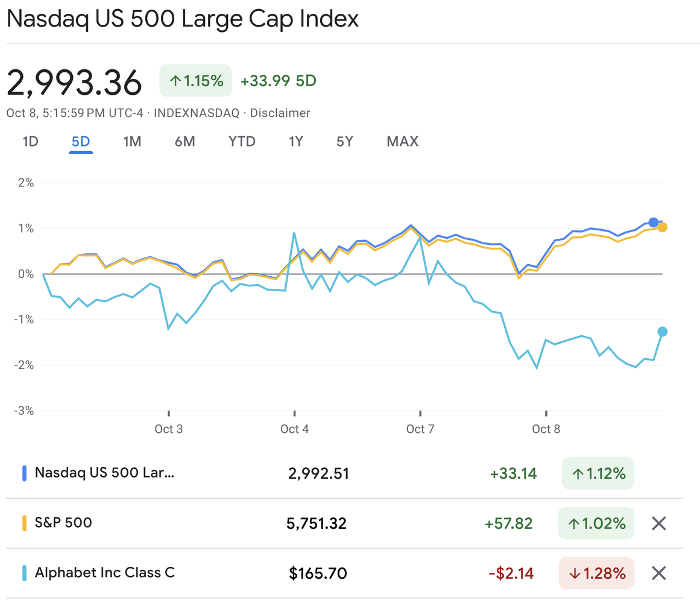Select the 5D time range tab
The height and width of the screenshot is (603, 700).
81,142
